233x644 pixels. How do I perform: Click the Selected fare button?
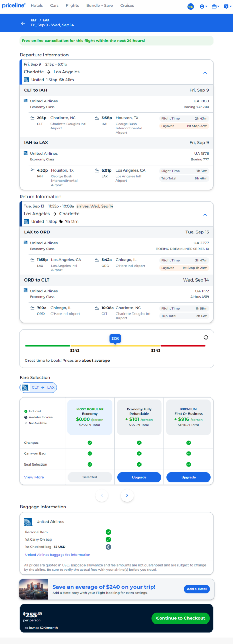pyautogui.click(x=90, y=477)
